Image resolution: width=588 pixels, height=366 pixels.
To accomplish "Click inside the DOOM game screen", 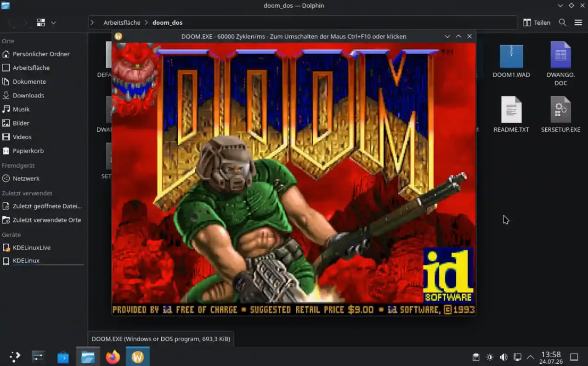I will point(294,178).
